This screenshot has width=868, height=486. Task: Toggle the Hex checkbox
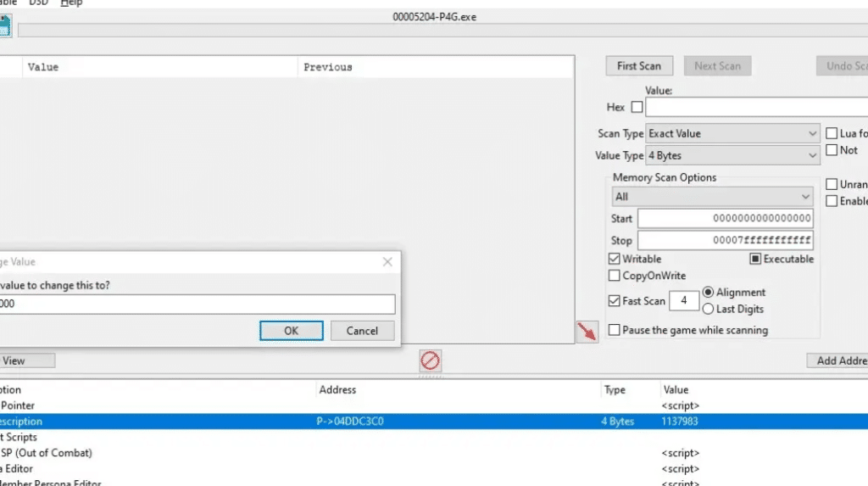coord(637,107)
